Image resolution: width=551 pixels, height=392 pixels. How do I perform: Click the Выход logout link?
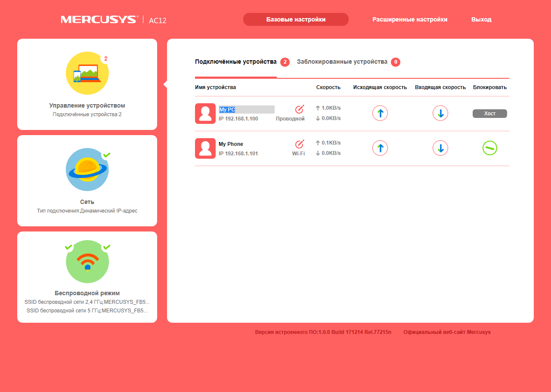coord(481,19)
